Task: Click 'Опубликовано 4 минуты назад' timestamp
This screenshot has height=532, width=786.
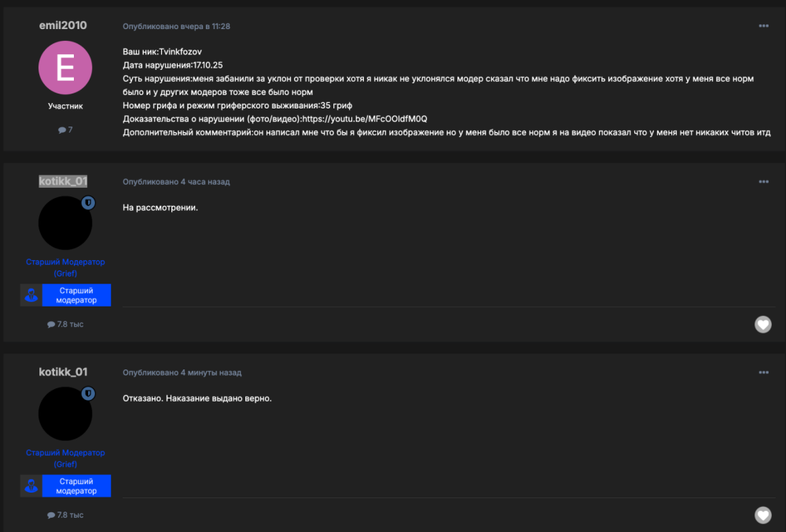Action: tap(182, 372)
